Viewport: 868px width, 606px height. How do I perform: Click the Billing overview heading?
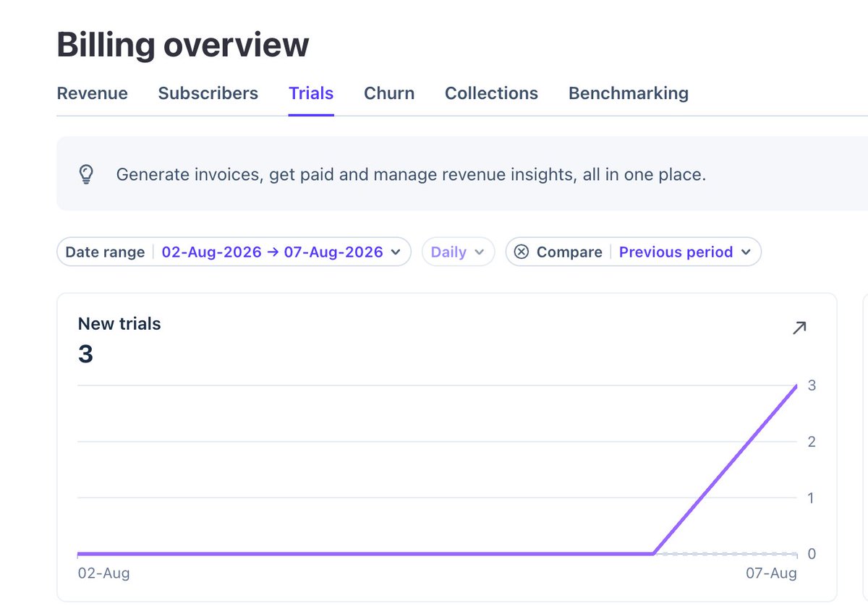click(183, 45)
